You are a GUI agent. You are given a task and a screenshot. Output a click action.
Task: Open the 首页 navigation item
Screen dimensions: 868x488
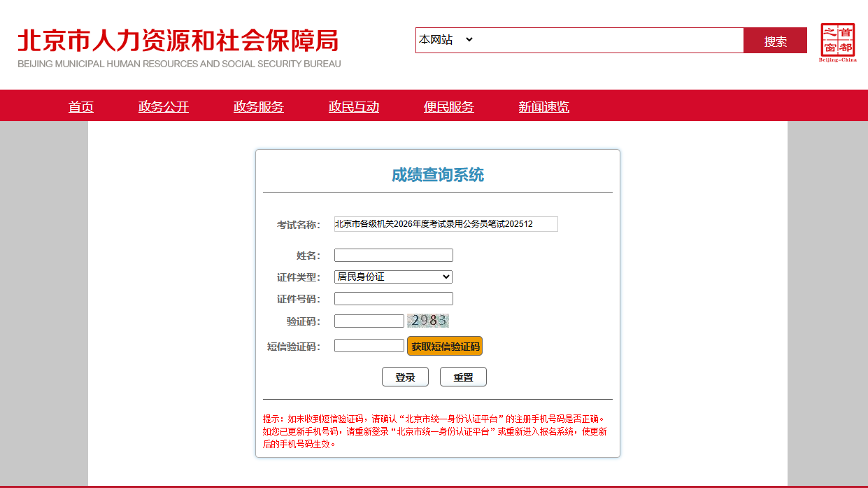pos(81,106)
